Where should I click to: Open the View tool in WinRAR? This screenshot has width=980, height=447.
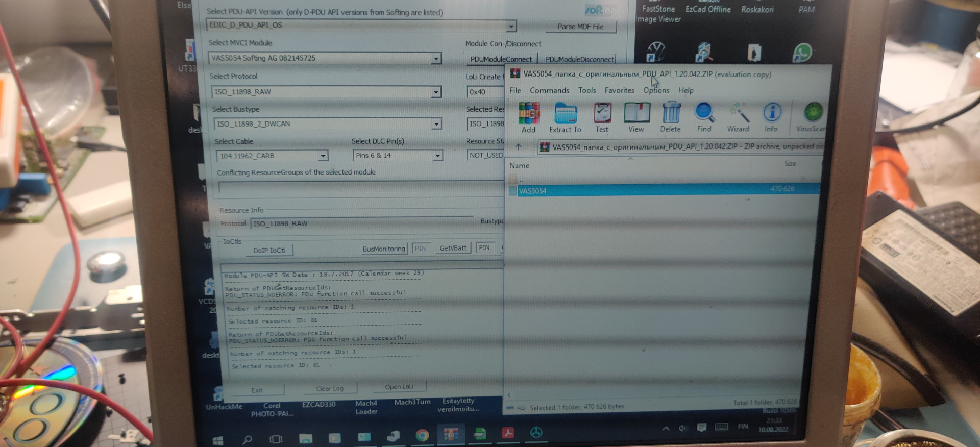coord(636,118)
